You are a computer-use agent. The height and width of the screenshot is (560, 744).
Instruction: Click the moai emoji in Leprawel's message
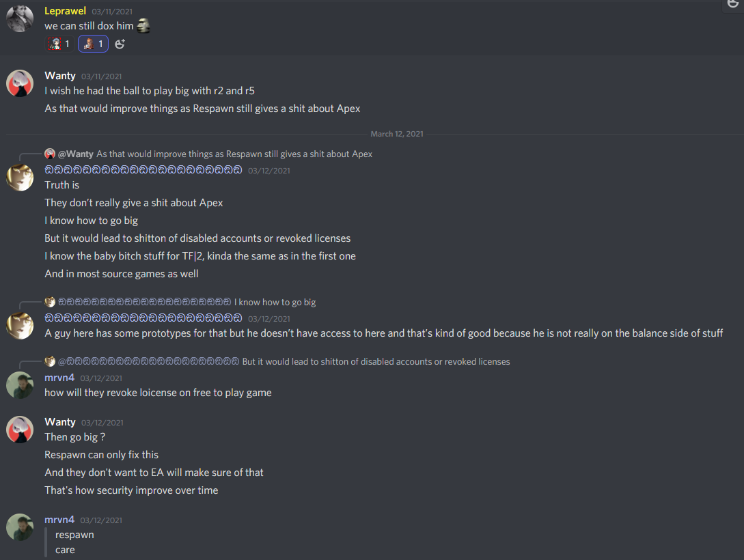pos(143,26)
